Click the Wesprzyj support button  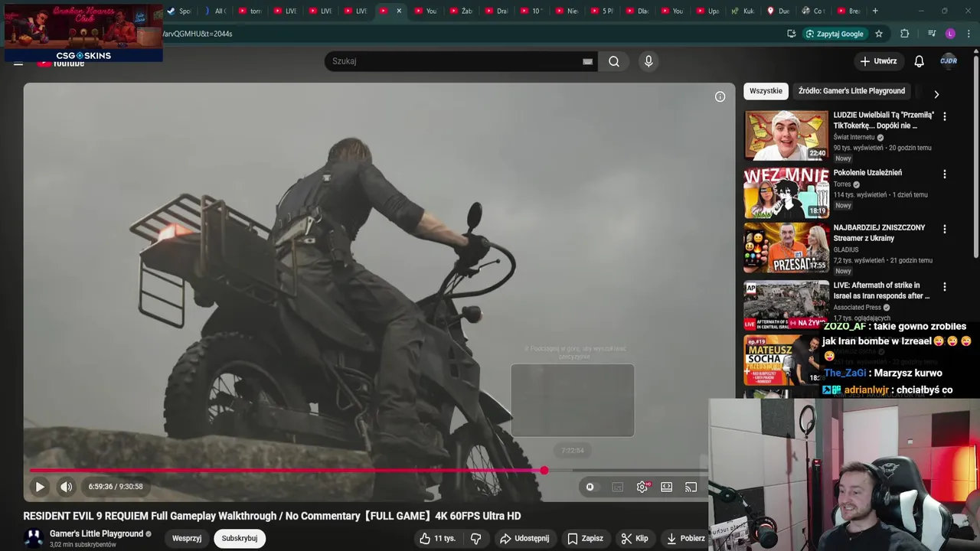pyautogui.click(x=187, y=538)
